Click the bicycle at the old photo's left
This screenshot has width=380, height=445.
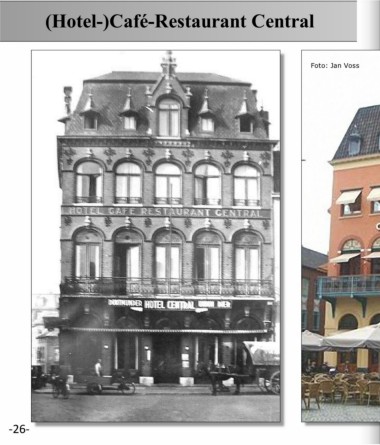pos(60,387)
